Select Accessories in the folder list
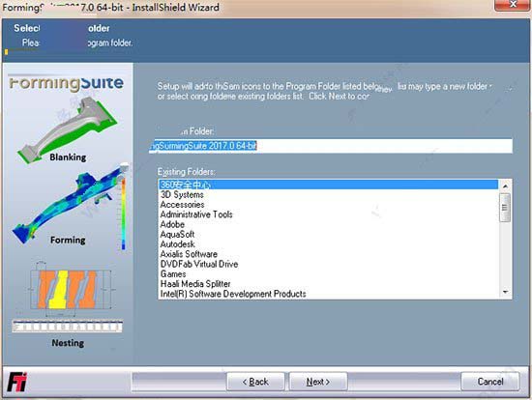This screenshot has height=400, width=532. click(328, 205)
